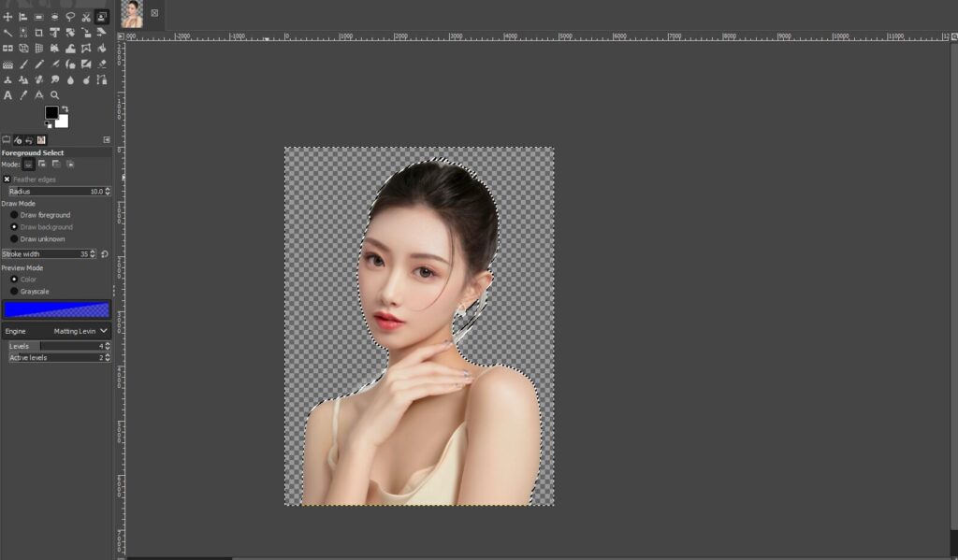Select the Warp Transform tool
This screenshot has height=560, width=958.
[70, 49]
